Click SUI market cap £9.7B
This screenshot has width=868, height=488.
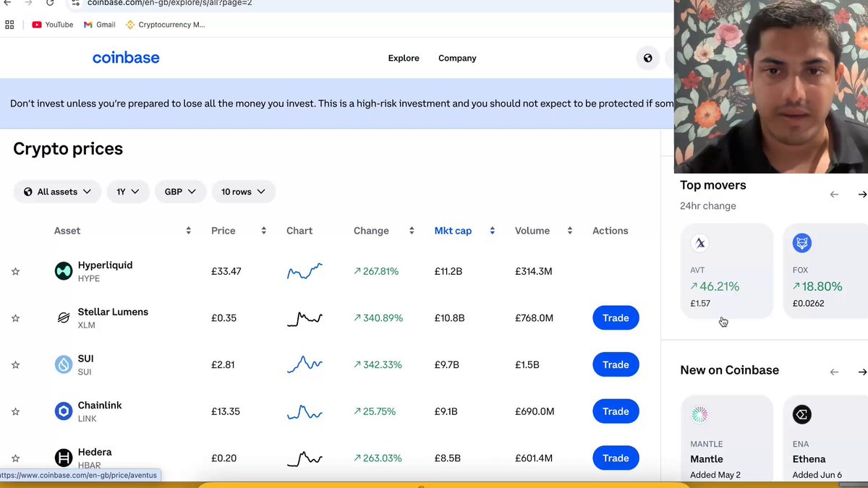tap(447, 364)
